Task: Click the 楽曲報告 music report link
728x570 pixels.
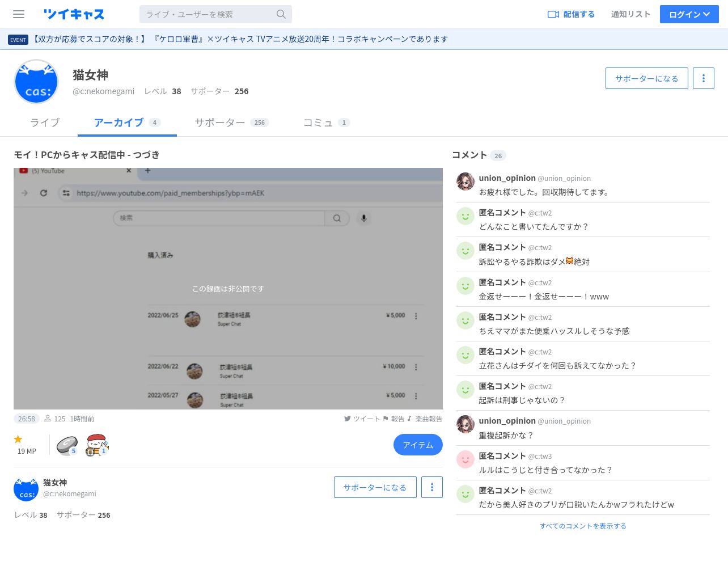Action: coord(425,419)
